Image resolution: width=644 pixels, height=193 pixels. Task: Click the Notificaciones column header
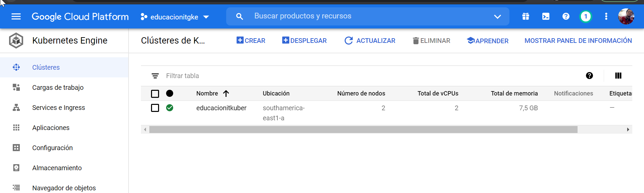pos(574,93)
